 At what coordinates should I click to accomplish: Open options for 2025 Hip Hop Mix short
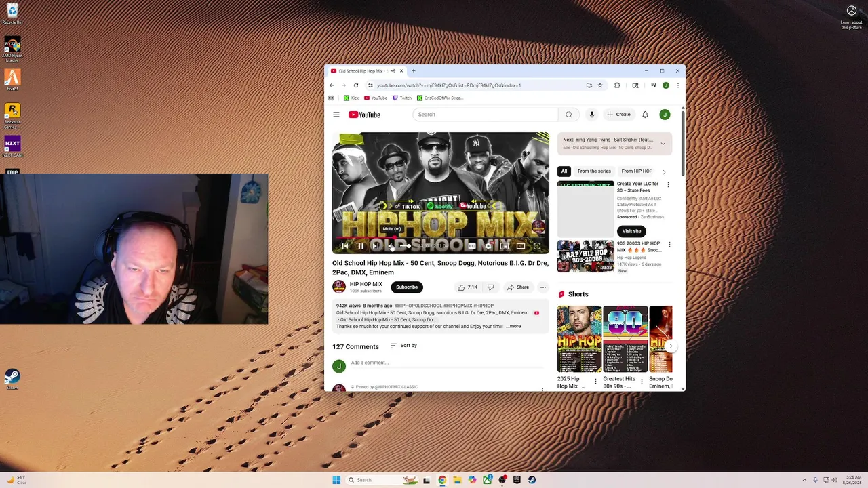596,382
